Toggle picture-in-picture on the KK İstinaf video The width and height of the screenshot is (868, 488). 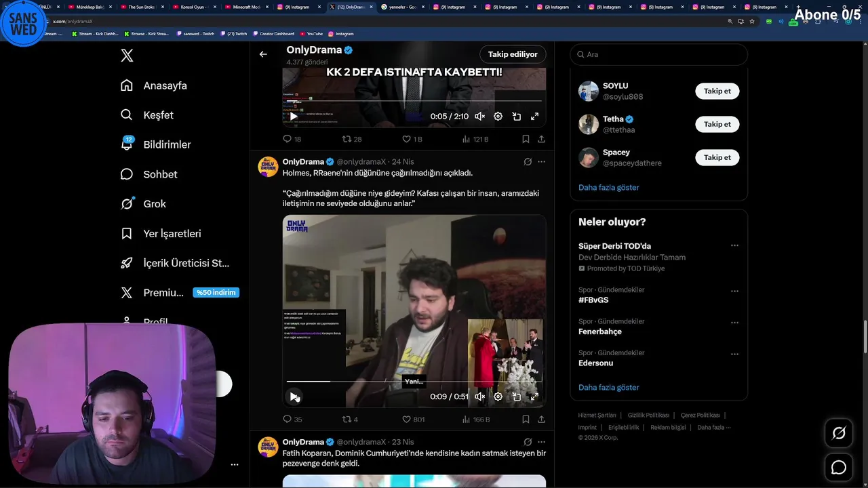516,117
